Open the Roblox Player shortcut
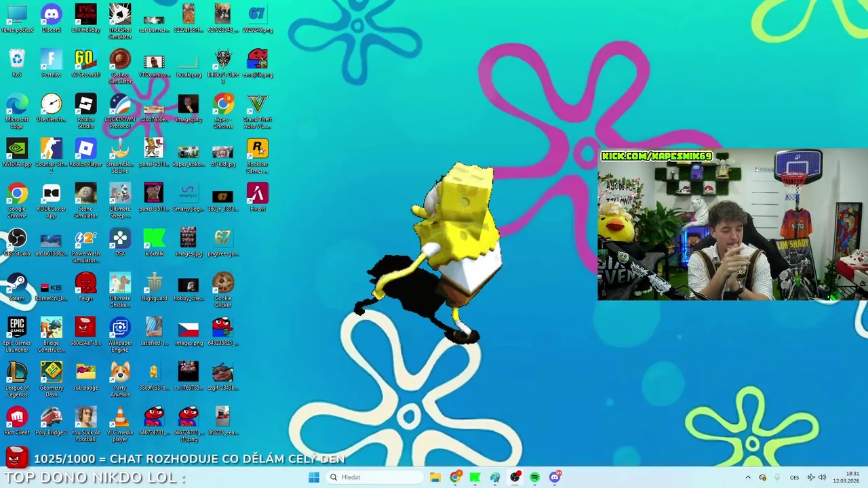Image resolution: width=868 pixels, height=488 pixels. 85,152
